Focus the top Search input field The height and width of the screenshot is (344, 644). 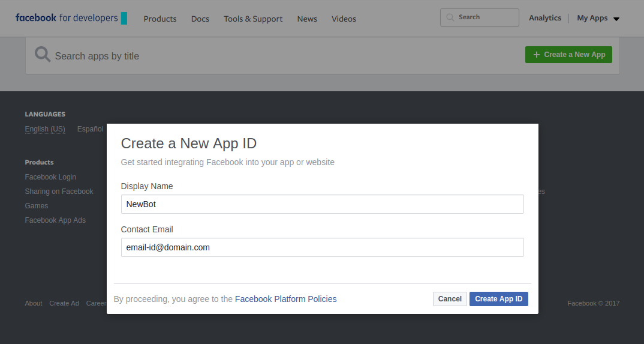pyautogui.click(x=479, y=17)
